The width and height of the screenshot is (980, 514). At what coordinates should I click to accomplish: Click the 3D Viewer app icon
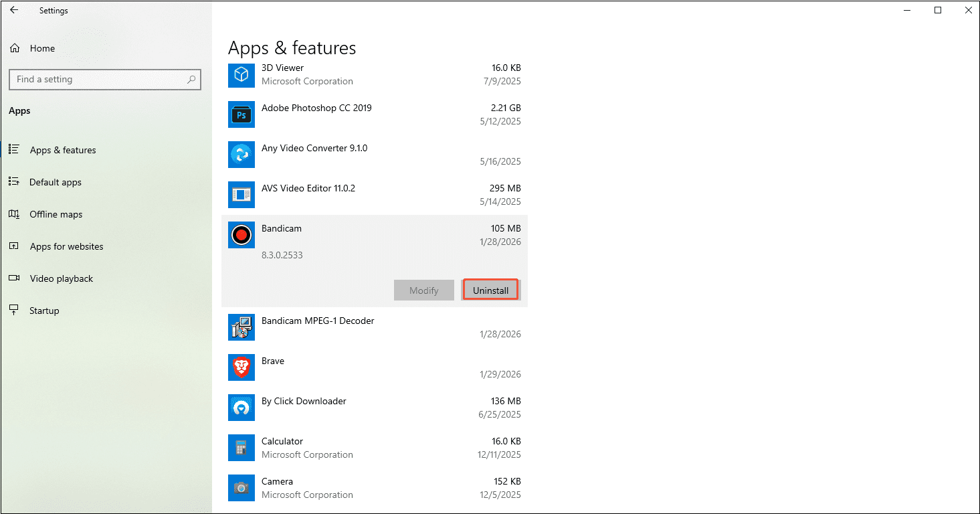click(241, 74)
